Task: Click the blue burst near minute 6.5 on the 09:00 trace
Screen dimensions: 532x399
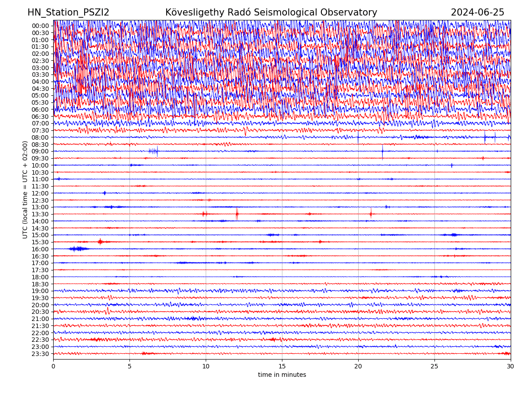Action: click(153, 151)
